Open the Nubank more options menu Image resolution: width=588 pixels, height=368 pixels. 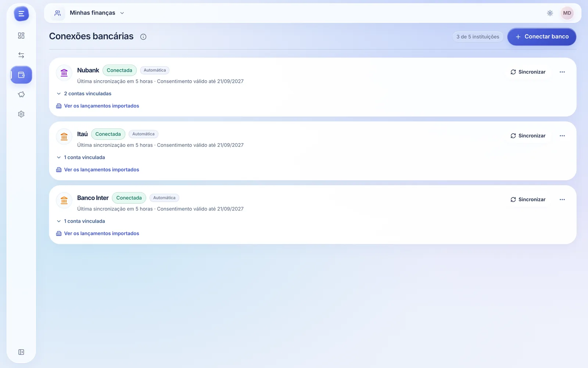tap(562, 72)
